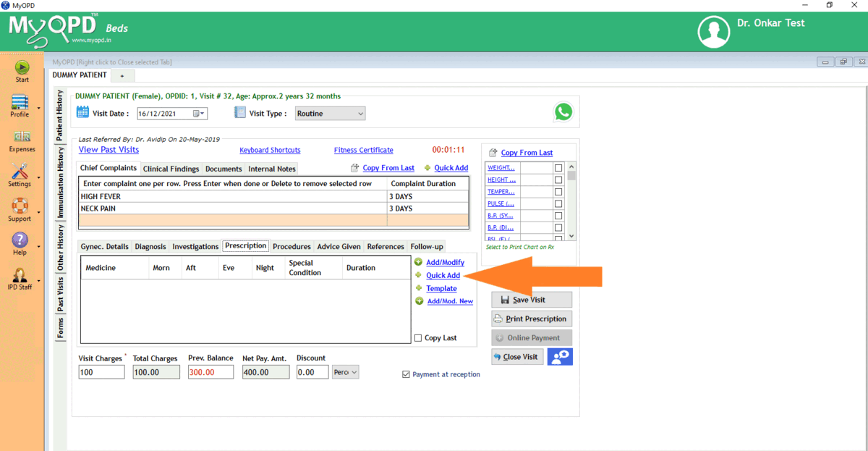The height and width of the screenshot is (451, 868).
Task: Switch to the Diagnosis tab
Action: [150, 247]
